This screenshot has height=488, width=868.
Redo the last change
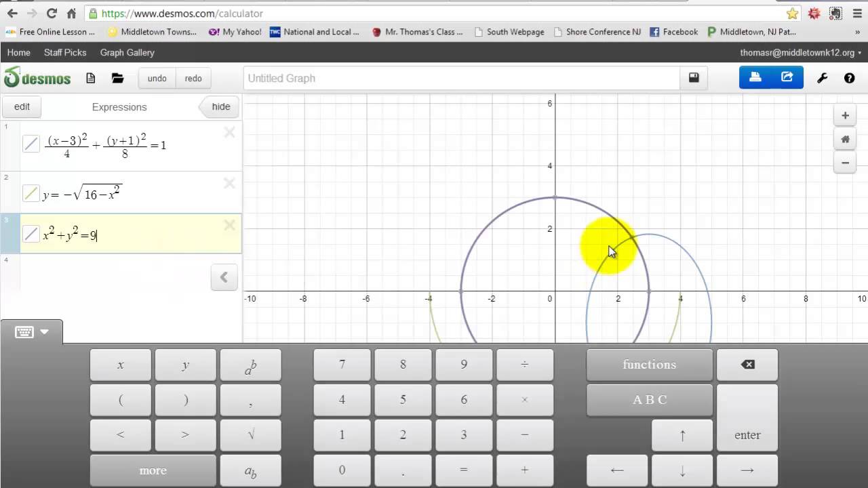(x=193, y=78)
